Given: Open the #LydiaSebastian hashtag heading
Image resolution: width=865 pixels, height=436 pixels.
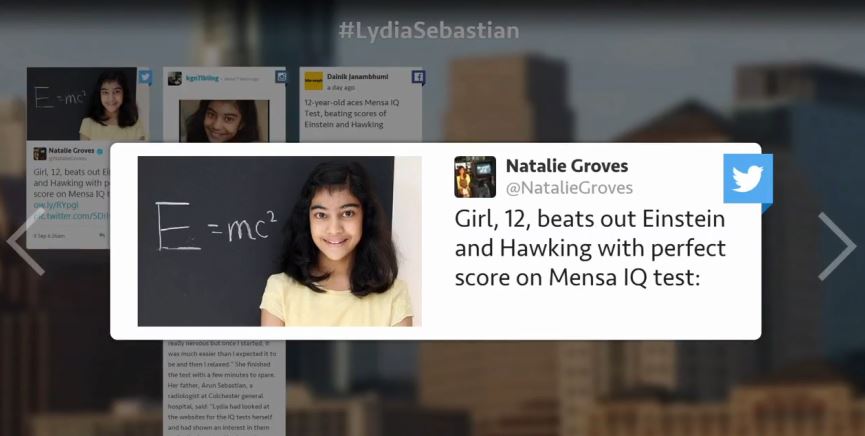Looking at the screenshot, I should [429, 30].
